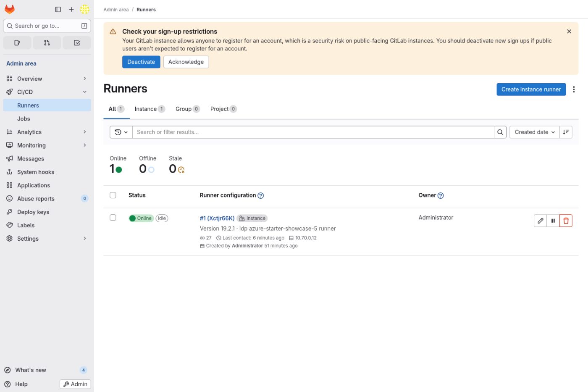Image resolution: width=588 pixels, height=392 pixels.
Task: Open the create new plus menu
Action: tap(71, 9)
